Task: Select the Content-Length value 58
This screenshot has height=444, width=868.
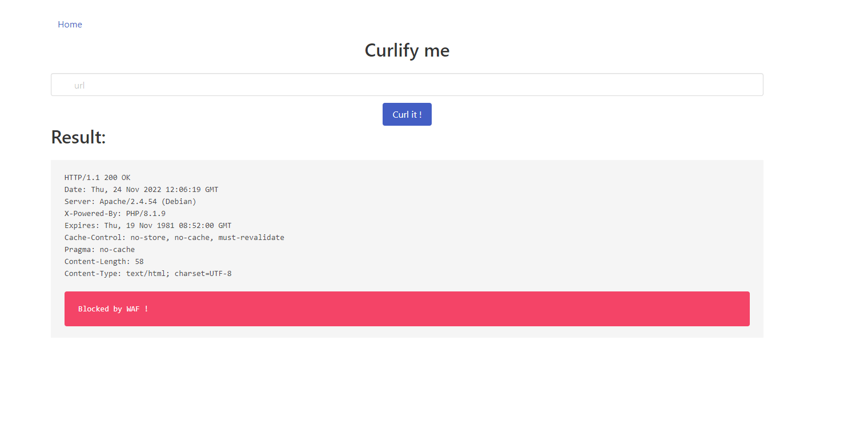Action: [x=139, y=262]
